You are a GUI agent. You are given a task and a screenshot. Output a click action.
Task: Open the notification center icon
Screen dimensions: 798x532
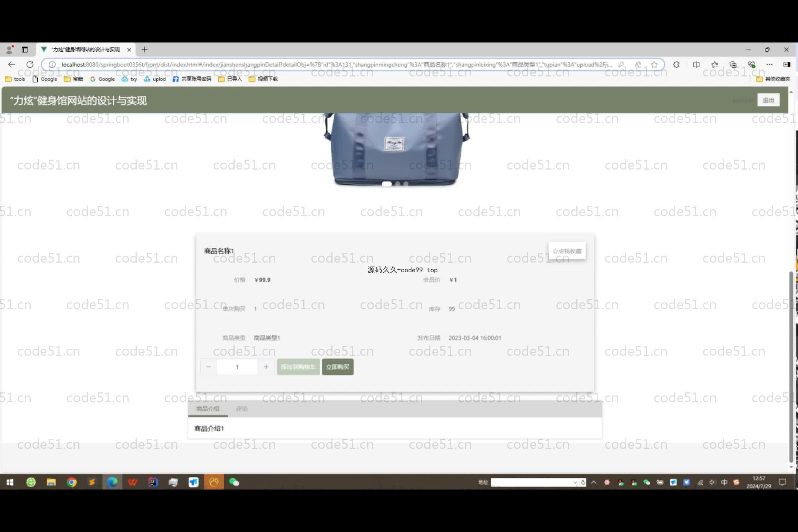tap(782, 482)
